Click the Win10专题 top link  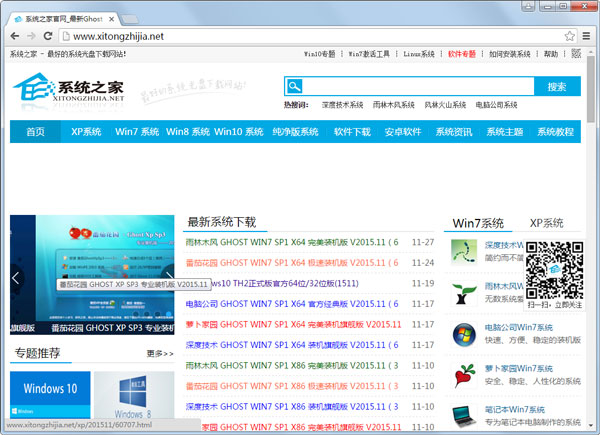click(x=320, y=54)
